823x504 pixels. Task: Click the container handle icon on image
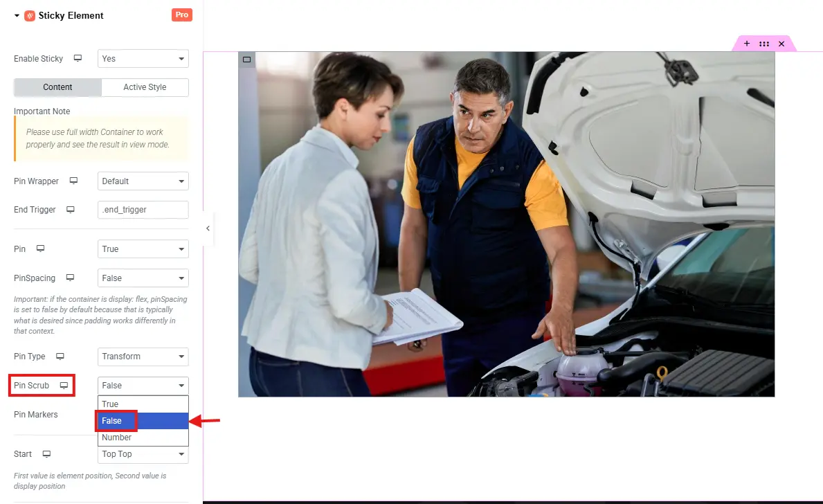[246, 60]
